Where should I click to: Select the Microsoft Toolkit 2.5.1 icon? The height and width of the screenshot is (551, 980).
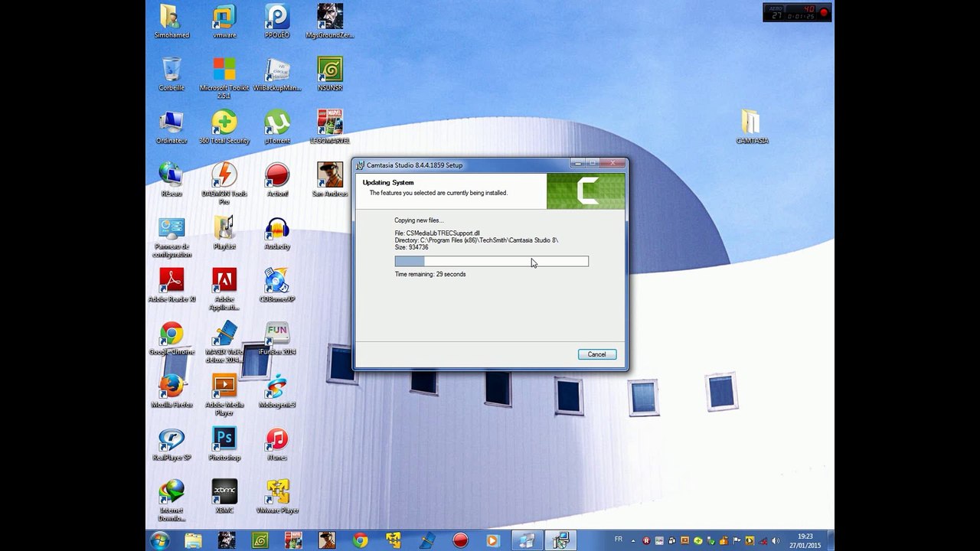224,77
